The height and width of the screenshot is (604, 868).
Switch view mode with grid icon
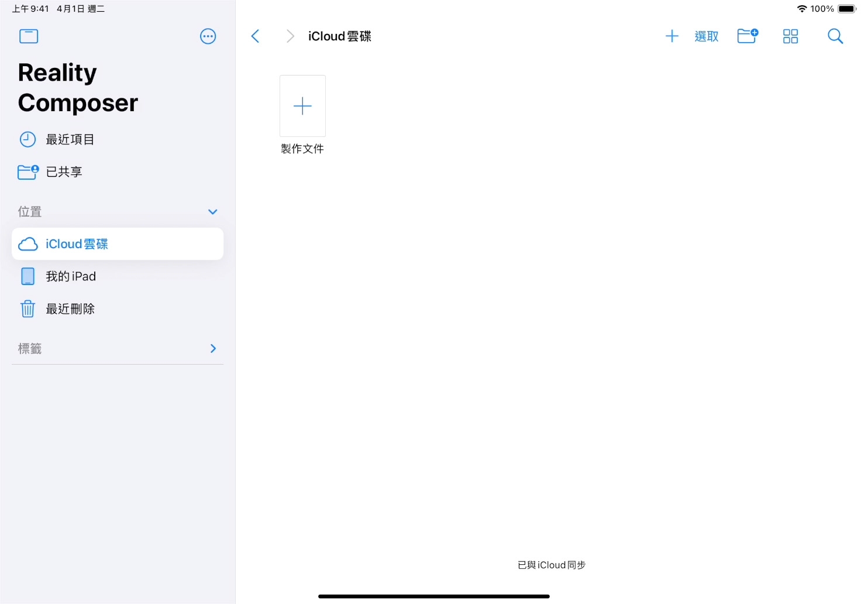790,36
